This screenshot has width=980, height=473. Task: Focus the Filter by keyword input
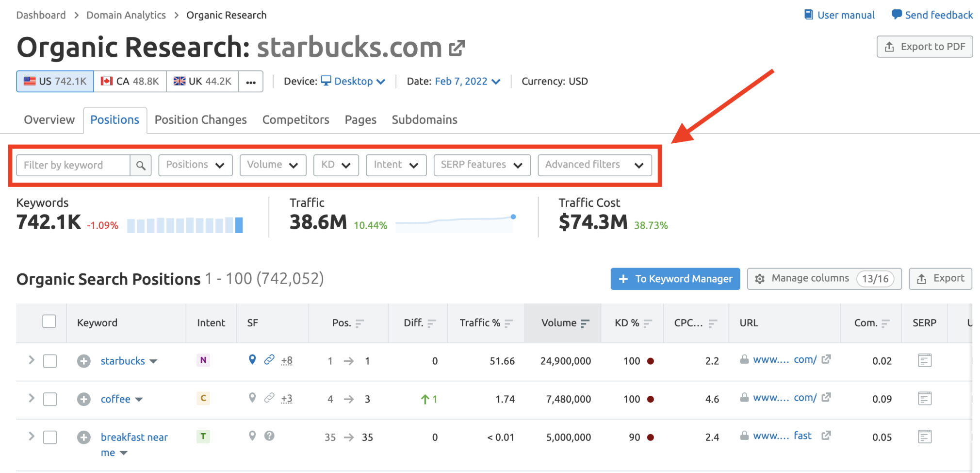tap(73, 165)
